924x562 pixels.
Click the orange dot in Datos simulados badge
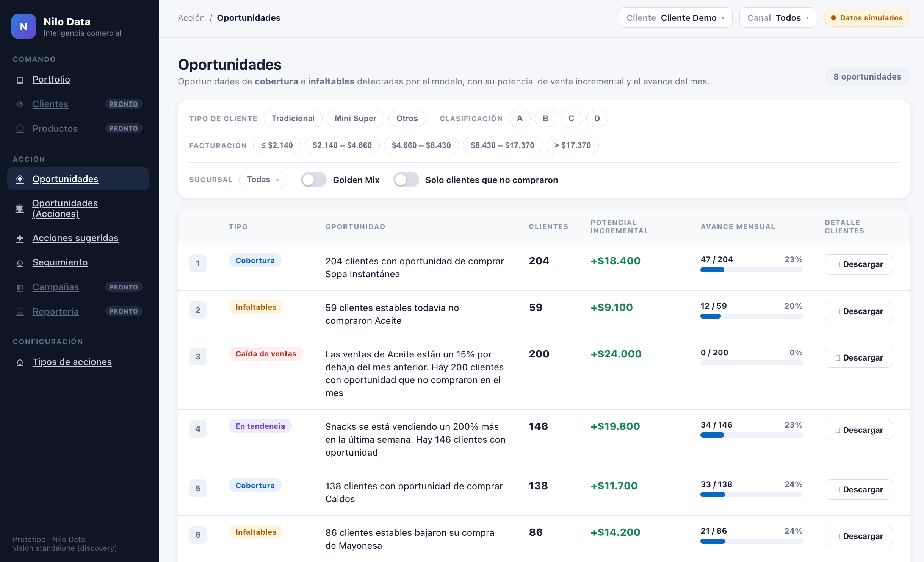pos(833,18)
